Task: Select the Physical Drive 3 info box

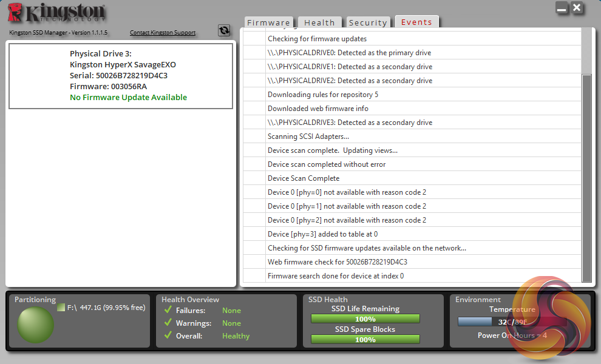Action: (x=121, y=76)
